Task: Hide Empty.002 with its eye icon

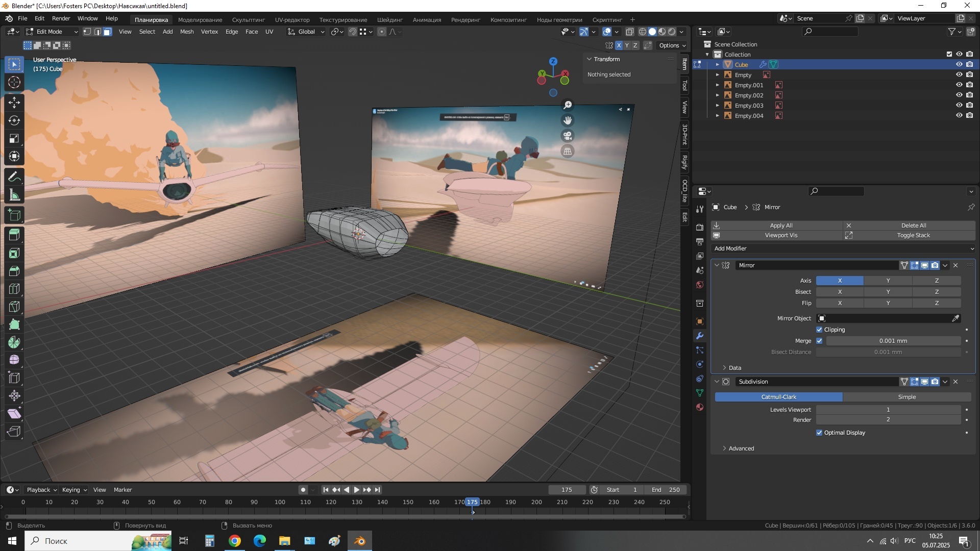Action: (x=959, y=95)
